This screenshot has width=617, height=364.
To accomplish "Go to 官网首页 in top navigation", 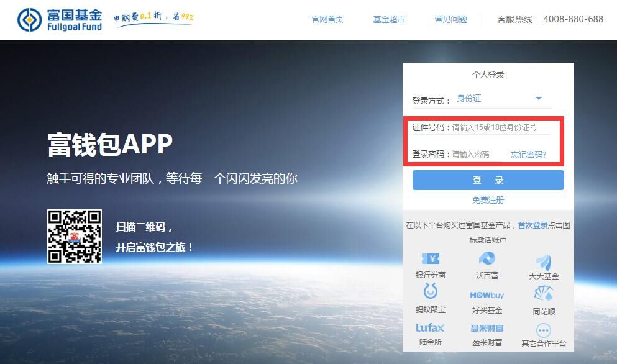I will tap(327, 19).
